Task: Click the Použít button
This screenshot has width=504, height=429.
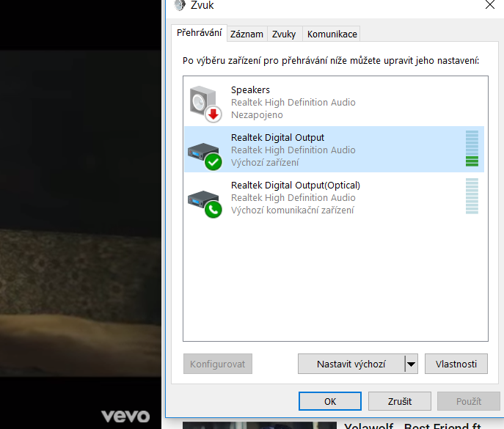Action: (469, 401)
